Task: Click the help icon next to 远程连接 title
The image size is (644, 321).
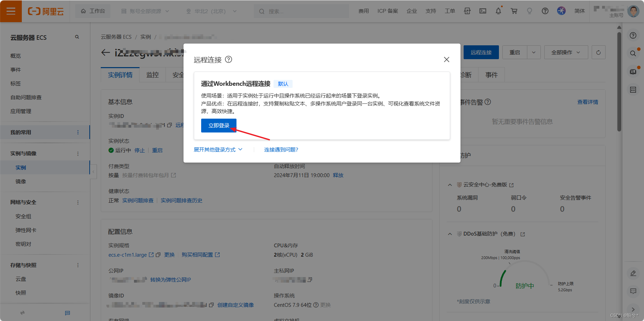Action: pyautogui.click(x=229, y=59)
